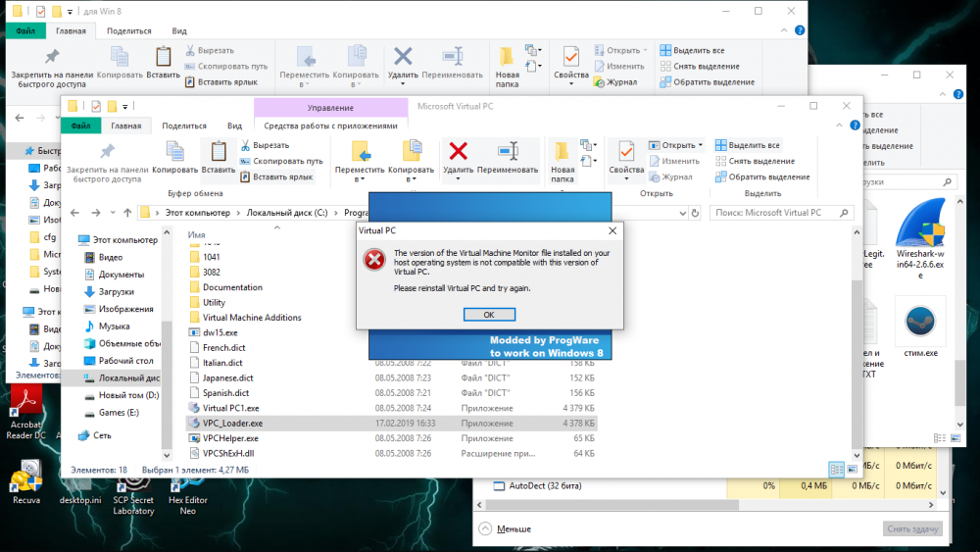Viewport: 980px width, 552px height.
Task: Click Move to icon in Microsoft Virtual PC ribbon
Action: [x=360, y=151]
